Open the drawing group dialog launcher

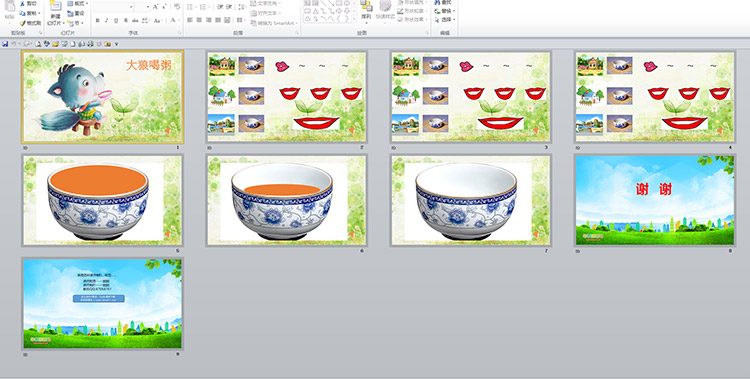(427, 33)
